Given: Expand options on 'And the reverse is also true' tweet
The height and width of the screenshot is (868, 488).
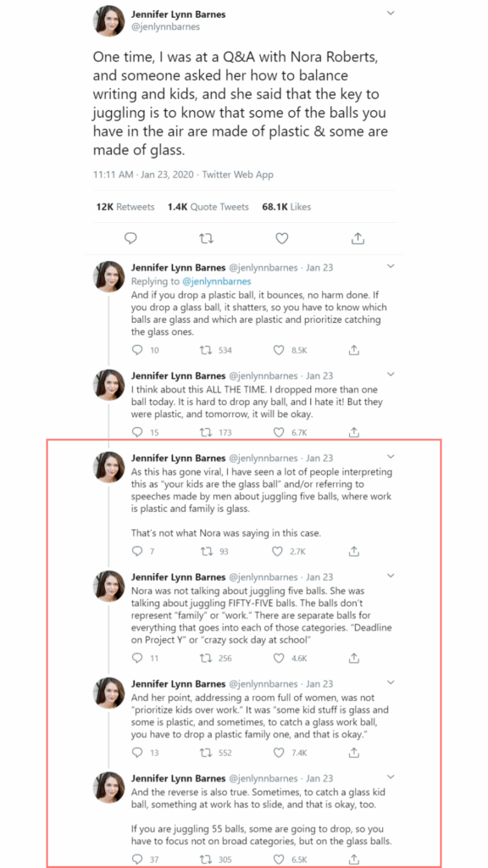Looking at the screenshot, I should (391, 776).
